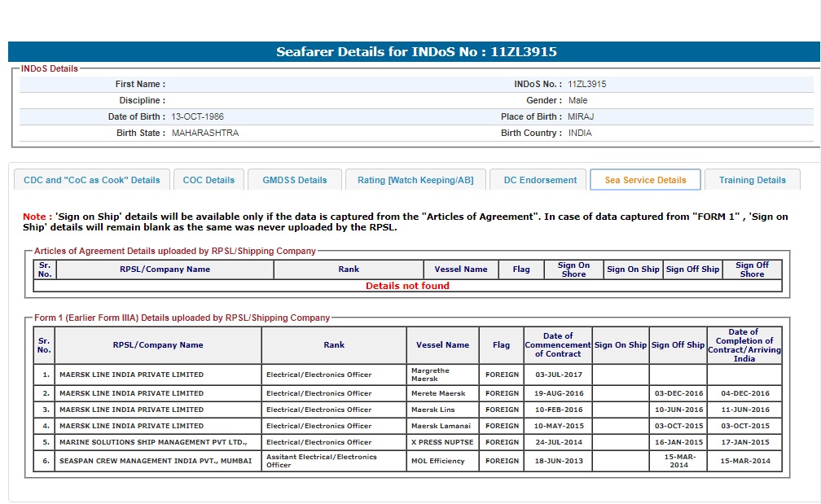821x504 pixels.
Task: Click the Date of Commencement of Contract header
Action: [558, 345]
